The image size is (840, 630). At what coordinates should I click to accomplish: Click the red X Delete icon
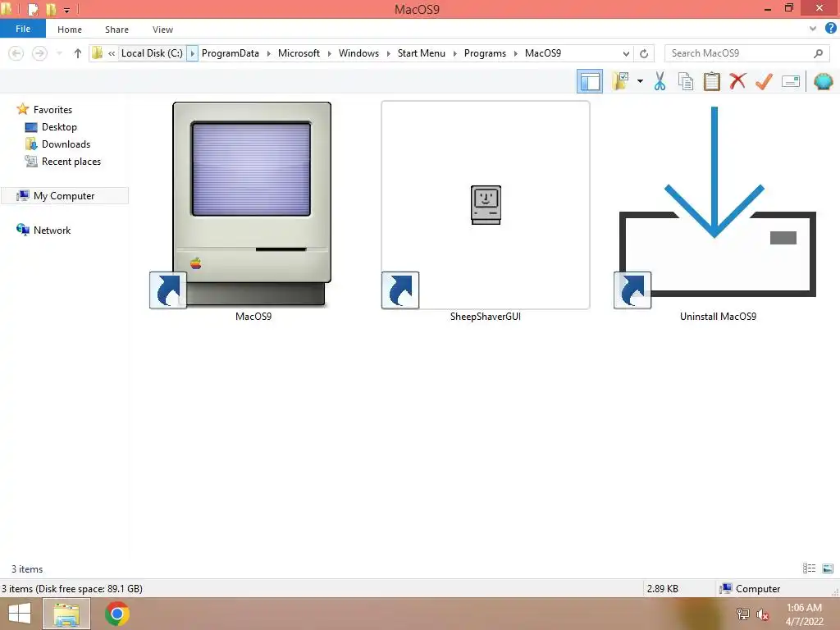737,81
